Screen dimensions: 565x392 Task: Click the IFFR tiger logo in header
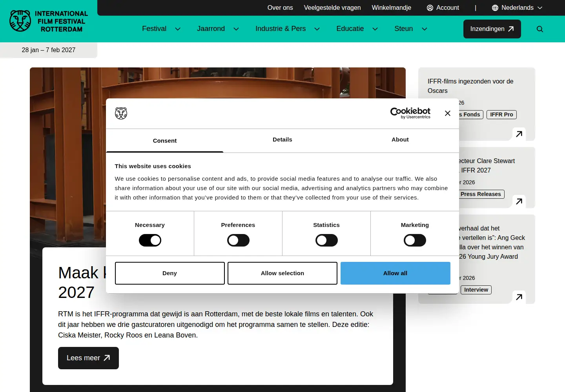(x=49, y=21)
